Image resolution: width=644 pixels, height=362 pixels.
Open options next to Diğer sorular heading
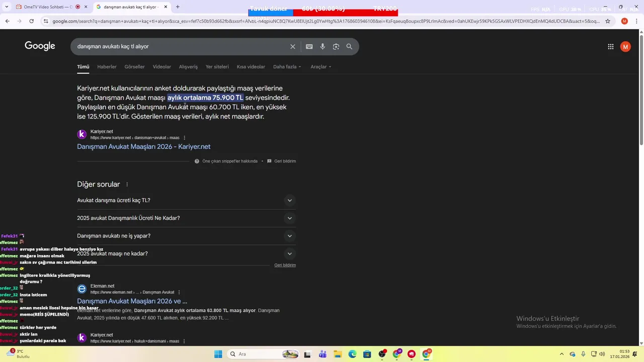pos(127,185)
